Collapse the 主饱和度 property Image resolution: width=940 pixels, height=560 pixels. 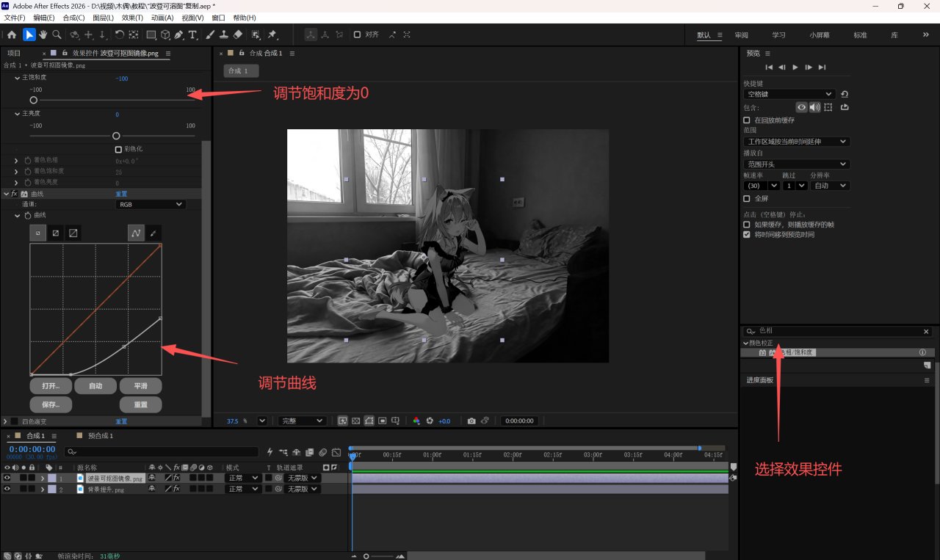coord(18,78)
